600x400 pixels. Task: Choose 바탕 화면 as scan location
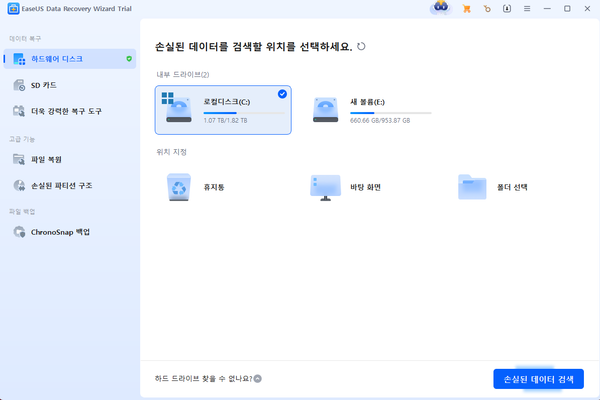[370, 187]
